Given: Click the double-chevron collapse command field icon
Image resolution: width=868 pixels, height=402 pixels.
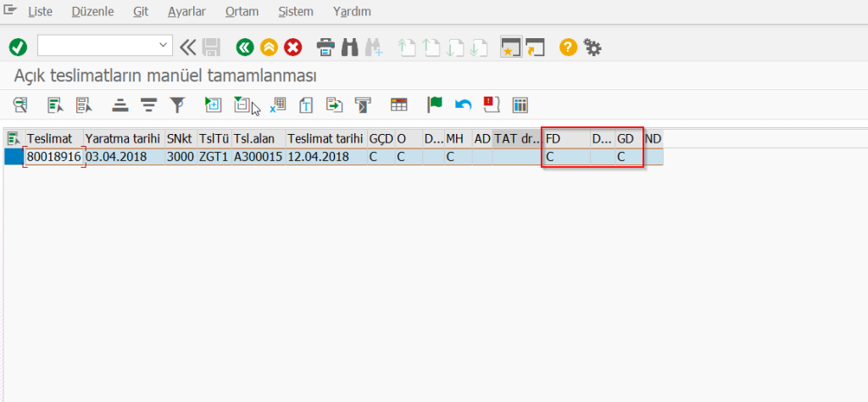Looking at the screenshot, I should (x=188, y=47).
